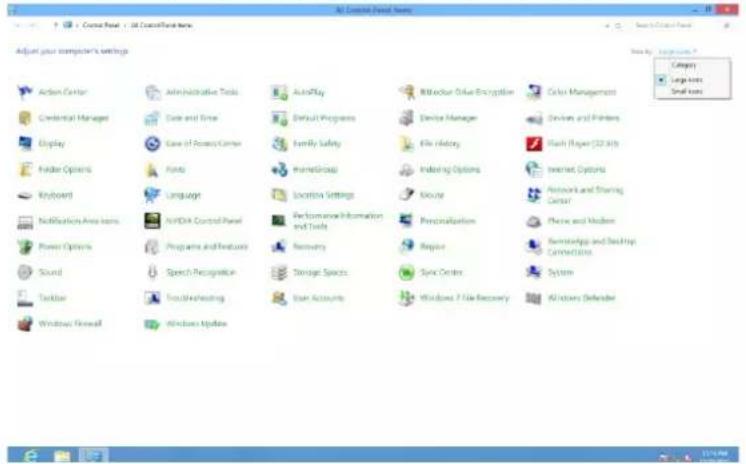Click All Control Panel Items in the breadcrumb
Viewport: 746px width, 464px height.
(x=162, y=25)
